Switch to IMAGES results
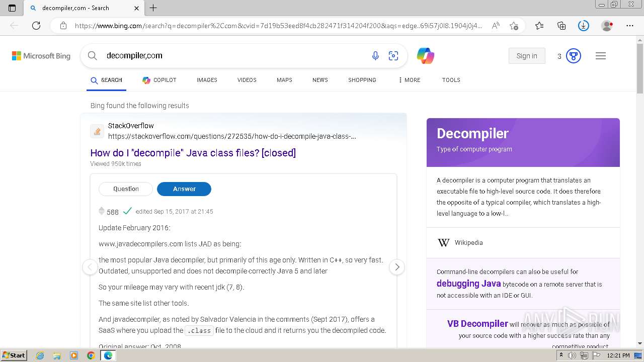 pyautogui.click(x=207, y=80)
